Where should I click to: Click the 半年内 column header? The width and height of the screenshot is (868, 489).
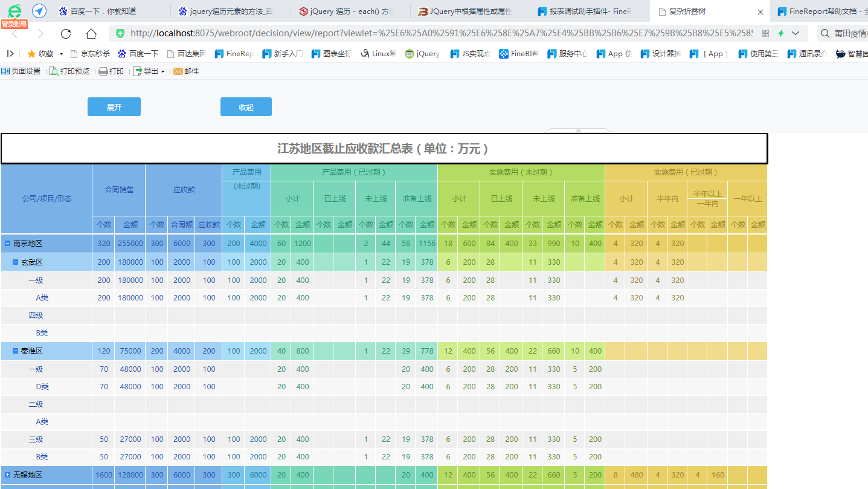coord(667,198)
